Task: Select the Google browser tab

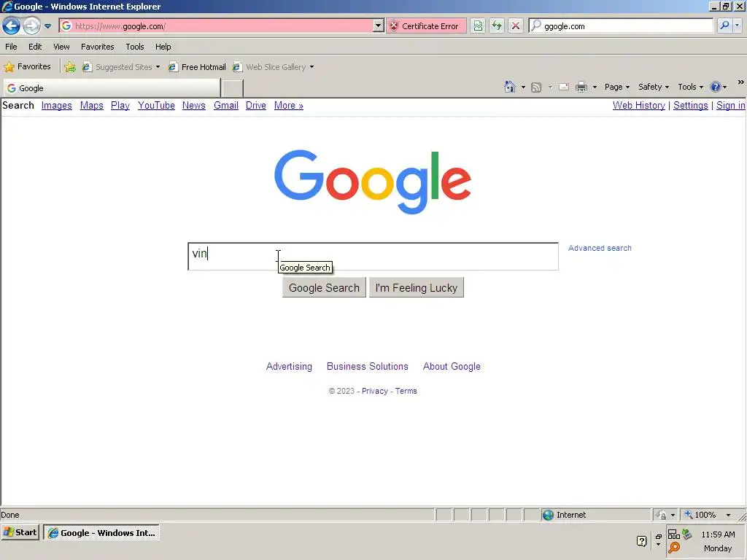Action: pos(112,88)
